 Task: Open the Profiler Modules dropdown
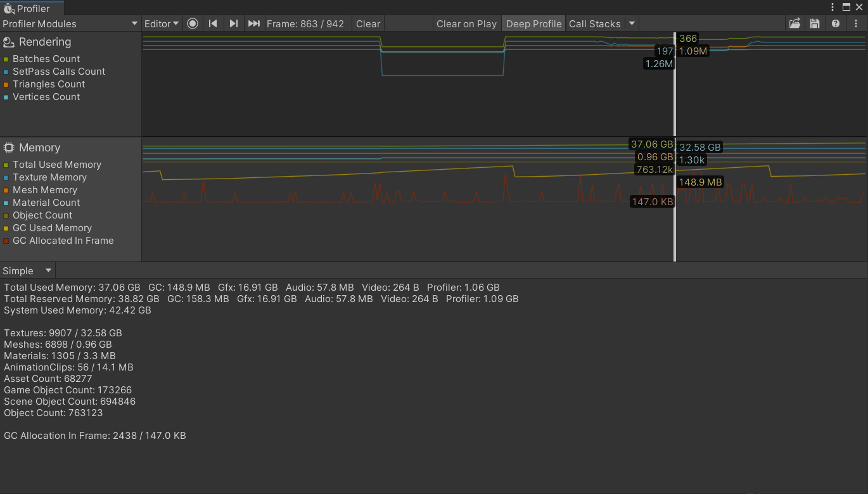pos(70,23)
